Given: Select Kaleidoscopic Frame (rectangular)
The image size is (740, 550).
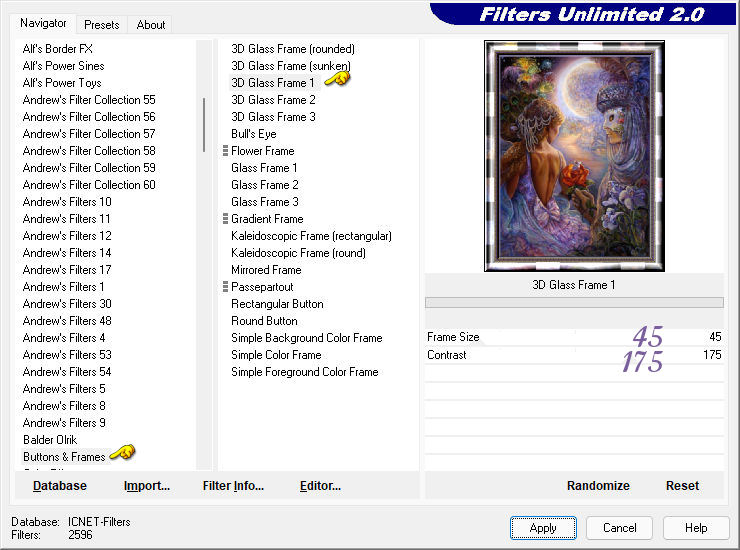Looking at the screenshot, I should click(311, 236).
